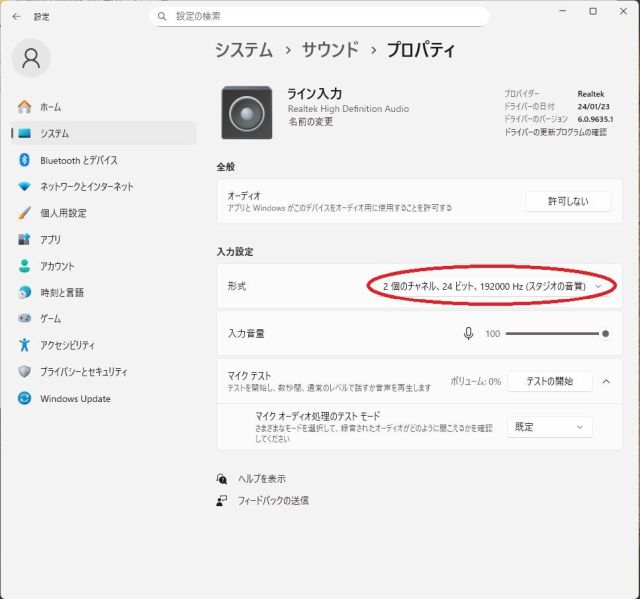Click the user account avatar icon

tap(31, 58)
